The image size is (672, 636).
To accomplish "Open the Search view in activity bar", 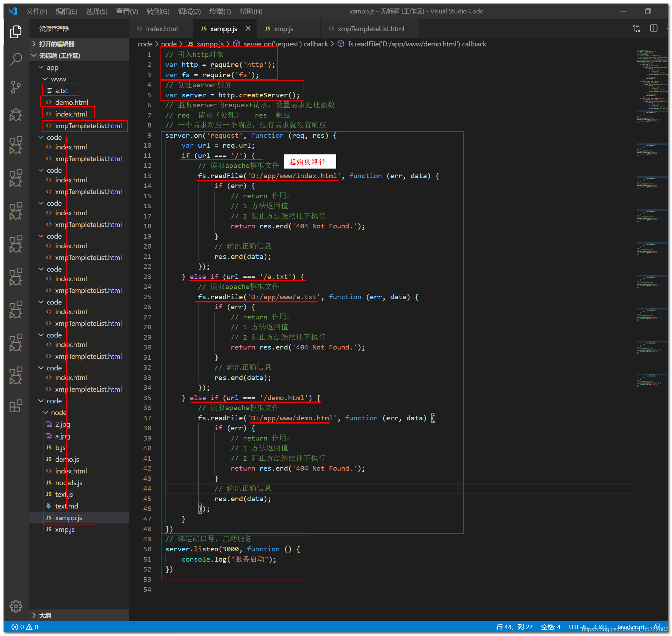I will (x=16, y=59).
